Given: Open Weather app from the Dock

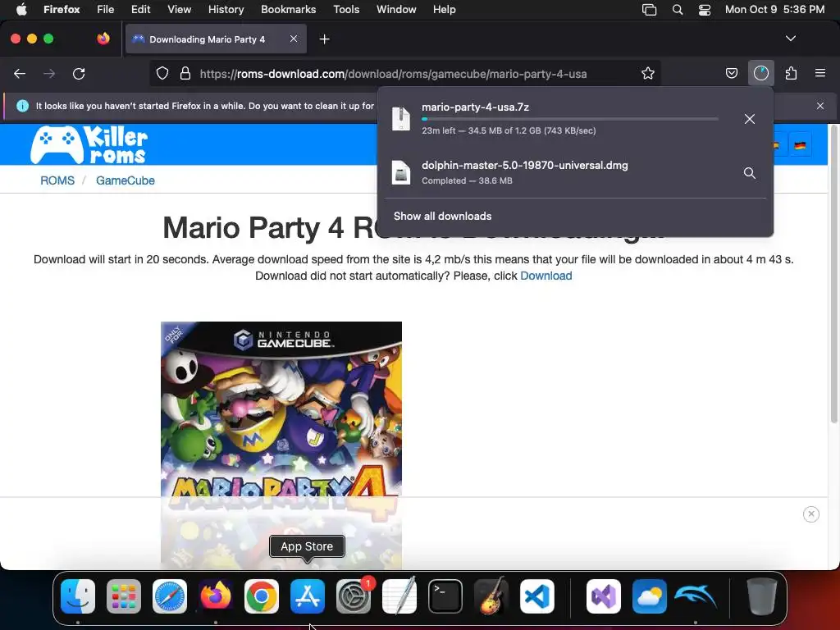Looking at the screenshot, I should coord(650,596).
